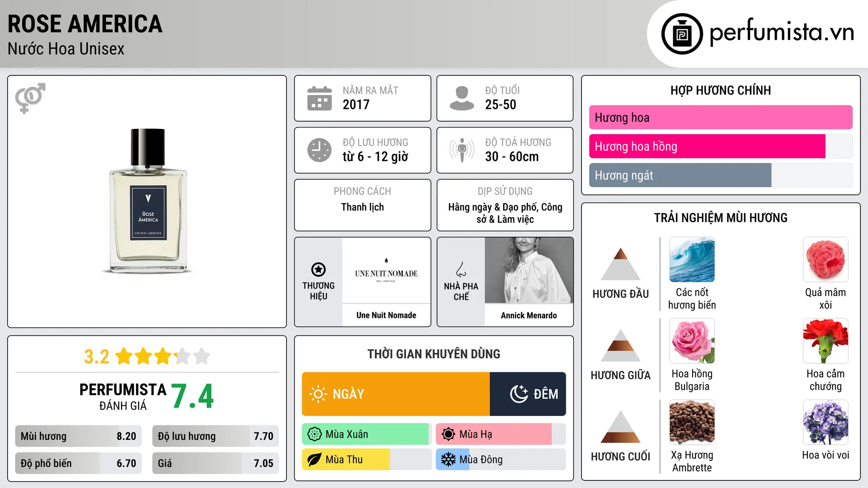Click the Hoa vòi voi label
868x488 pixels.
826,455
